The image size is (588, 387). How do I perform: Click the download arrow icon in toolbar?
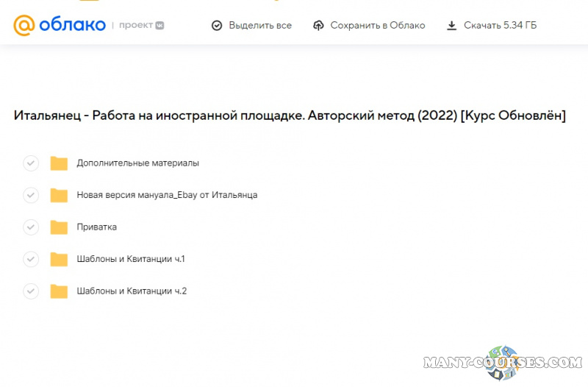tap(451, 26)
